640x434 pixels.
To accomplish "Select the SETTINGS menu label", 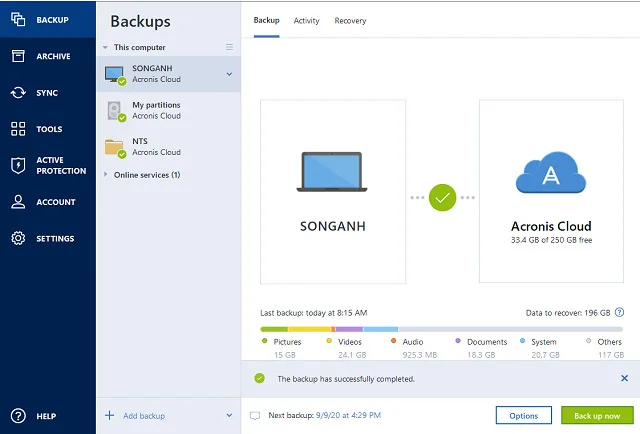I will 55,238.
